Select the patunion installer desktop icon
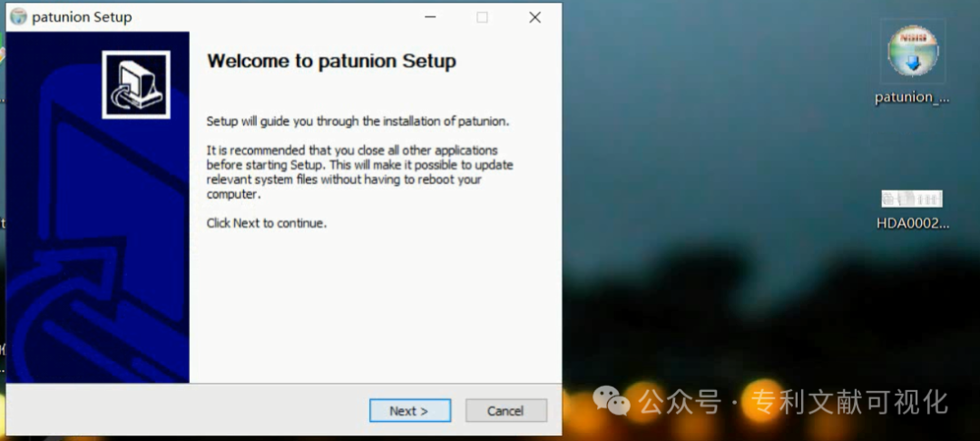Image resolution: width=980 pixels, height=441 pixels. coord(912,53)
